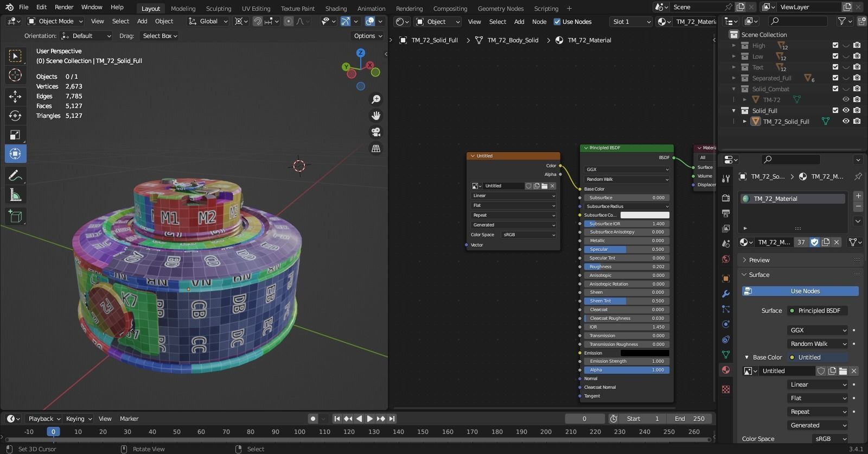Open the Global transform orientation dropdown
Image resolution: width=868 pixels, height=454 pixels.
pyautogui.click(x=208, y=21)
